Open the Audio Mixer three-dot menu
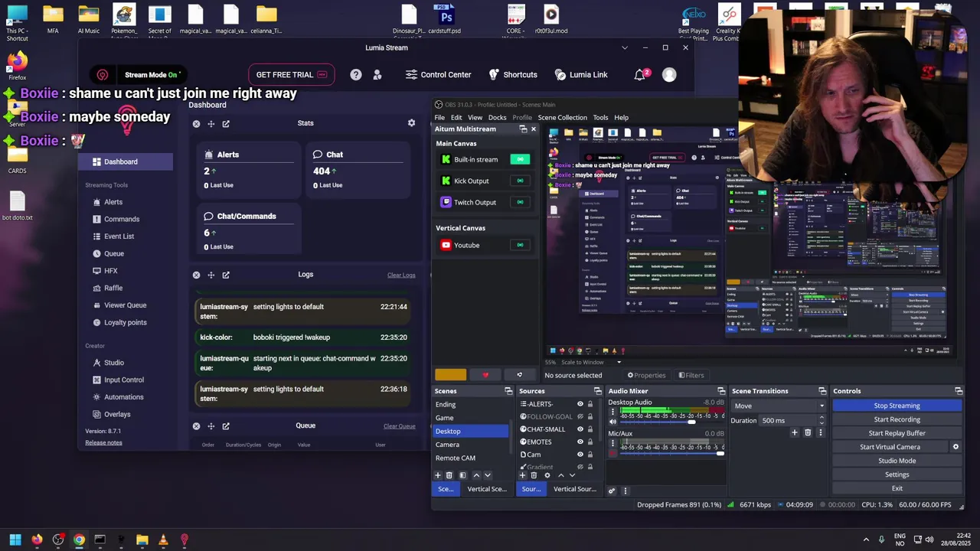Image resolution: width=980 pixels, height=551 pixels. [625, 491]
